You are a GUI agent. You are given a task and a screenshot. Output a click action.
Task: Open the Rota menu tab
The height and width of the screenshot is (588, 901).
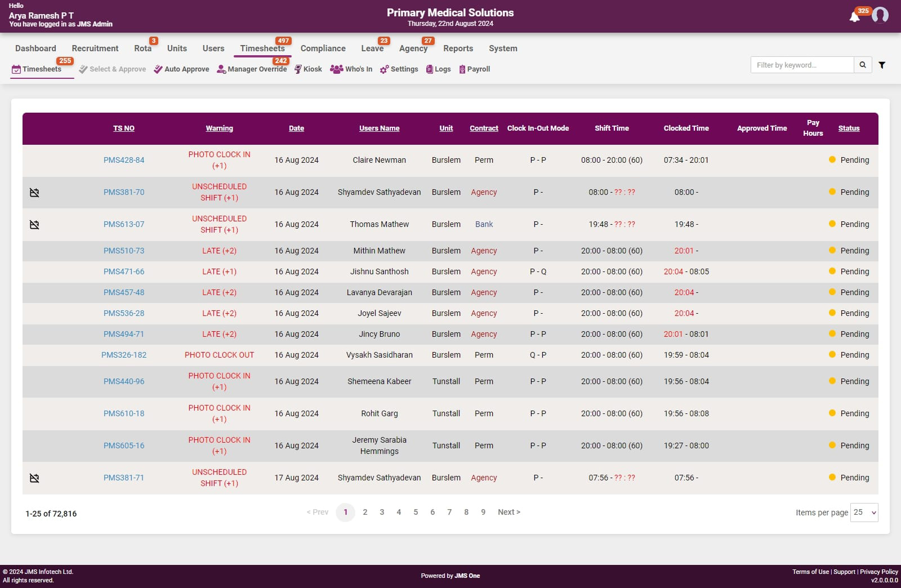(x=142, y=48)
